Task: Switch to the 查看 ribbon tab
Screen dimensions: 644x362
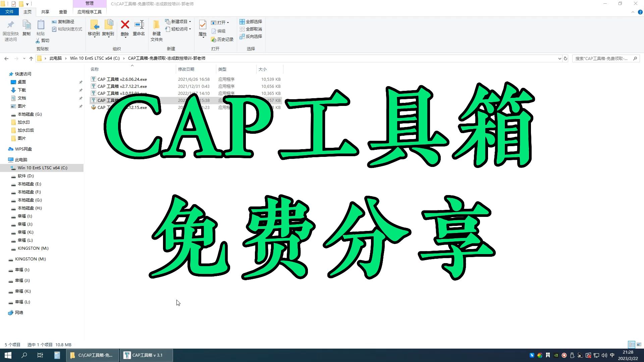Action: (x=63, y=12)
